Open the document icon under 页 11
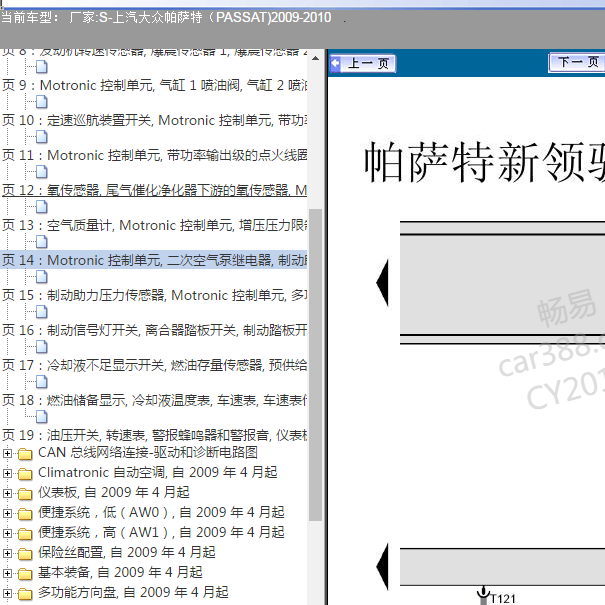The image size is (605, 605). point(41,172)
